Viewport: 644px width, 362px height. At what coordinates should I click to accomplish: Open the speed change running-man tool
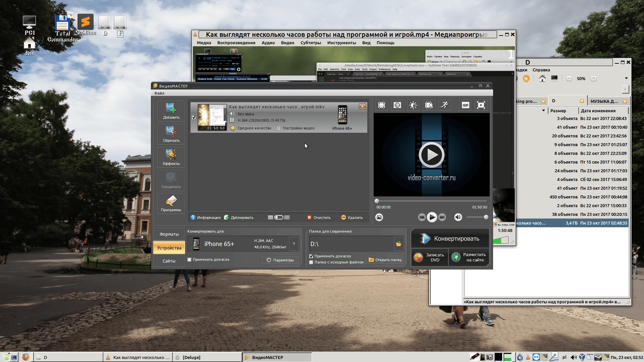point(445,105)
